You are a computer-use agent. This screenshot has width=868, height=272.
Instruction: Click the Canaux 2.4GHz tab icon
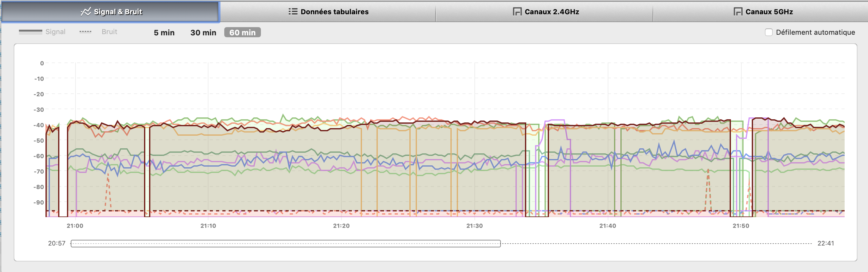tap(517, 12)
